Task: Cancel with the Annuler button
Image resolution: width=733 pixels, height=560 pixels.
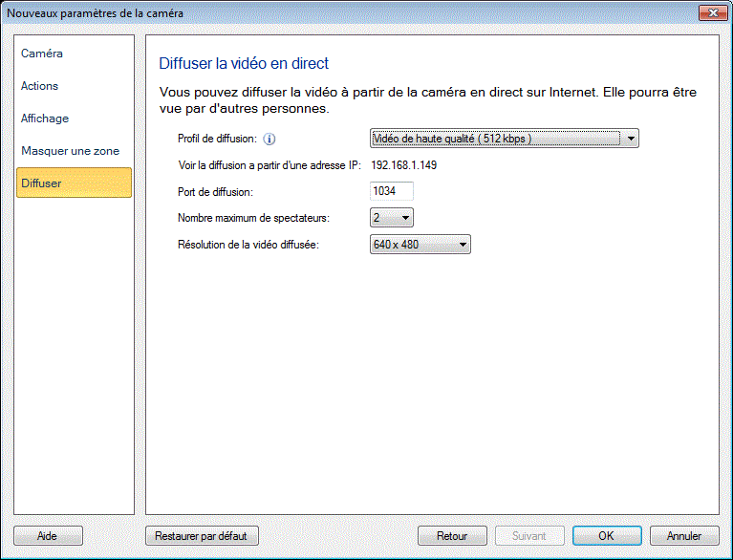Action: 683,536
